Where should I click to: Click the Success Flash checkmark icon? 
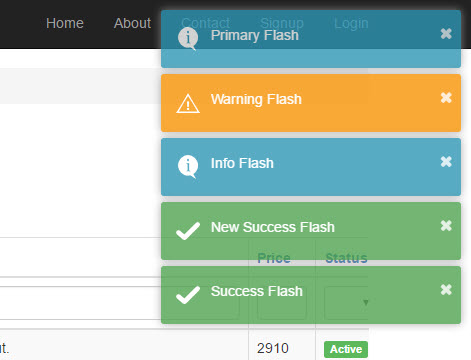tap(188, 295)
